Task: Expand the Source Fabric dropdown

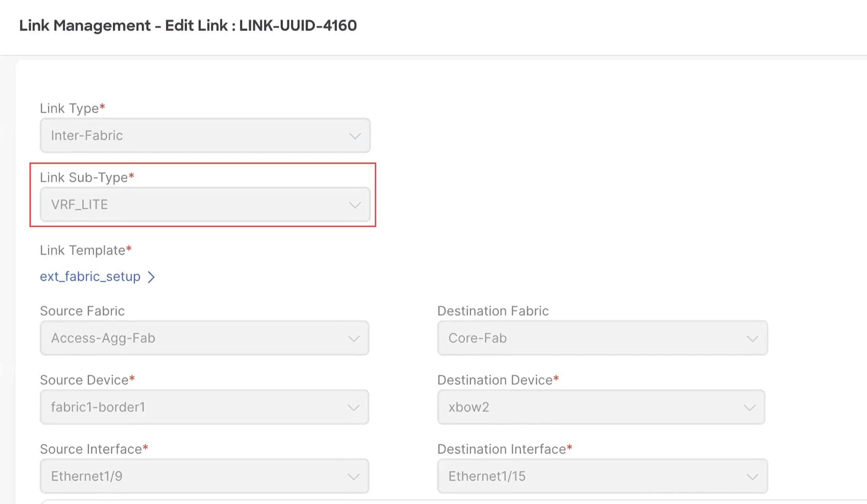Action: click(204, 338)
